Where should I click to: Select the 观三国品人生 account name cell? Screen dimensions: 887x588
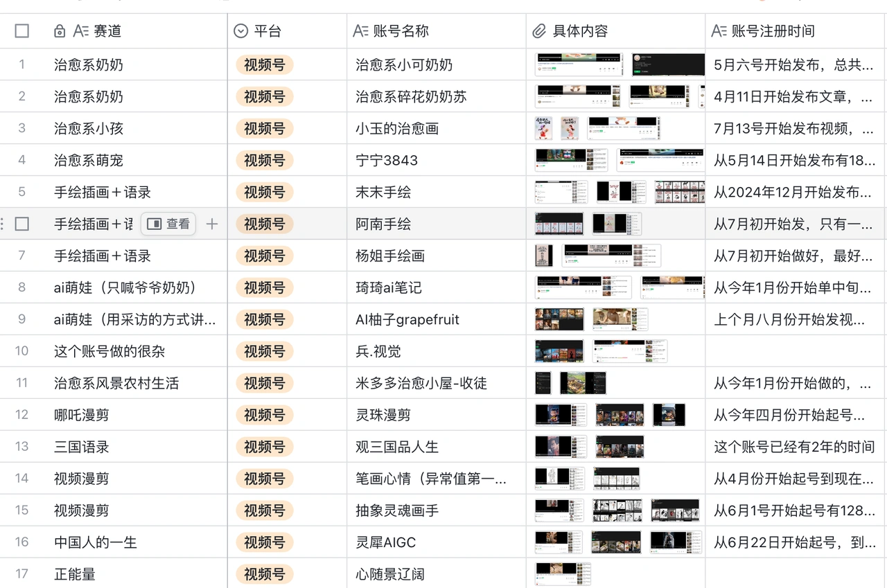pyautogui.click(x=437, y=447)
